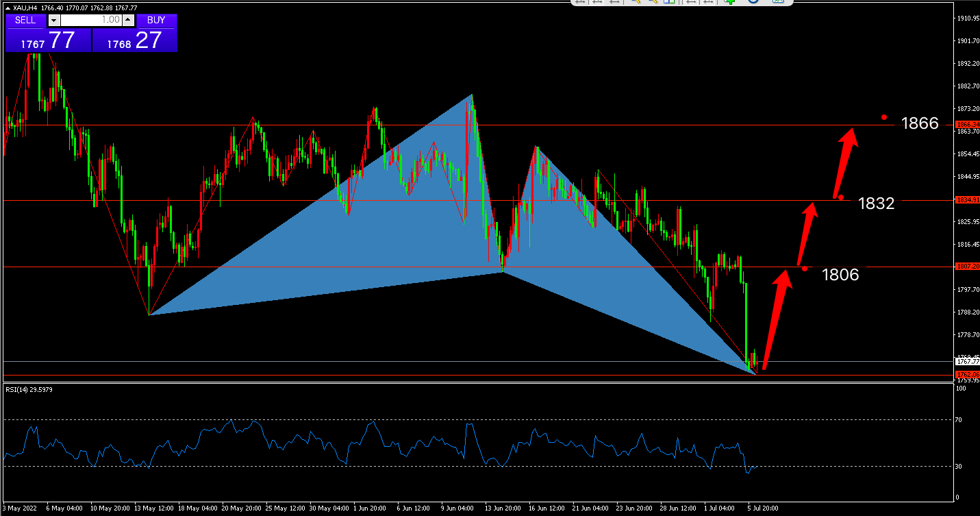Click the XAU,H4 chart title text
This screenshot has height=516, width=980.
pyautogui.click(x=25, y=8)
